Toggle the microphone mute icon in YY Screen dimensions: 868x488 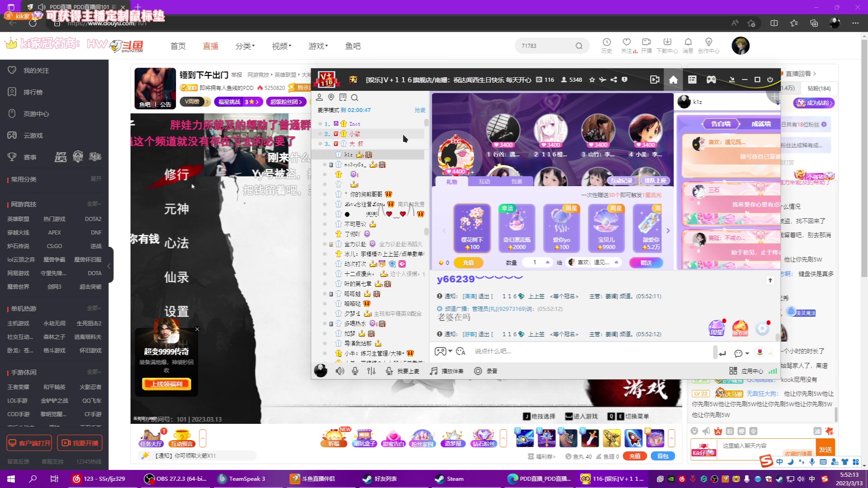[x=355, y=371]
